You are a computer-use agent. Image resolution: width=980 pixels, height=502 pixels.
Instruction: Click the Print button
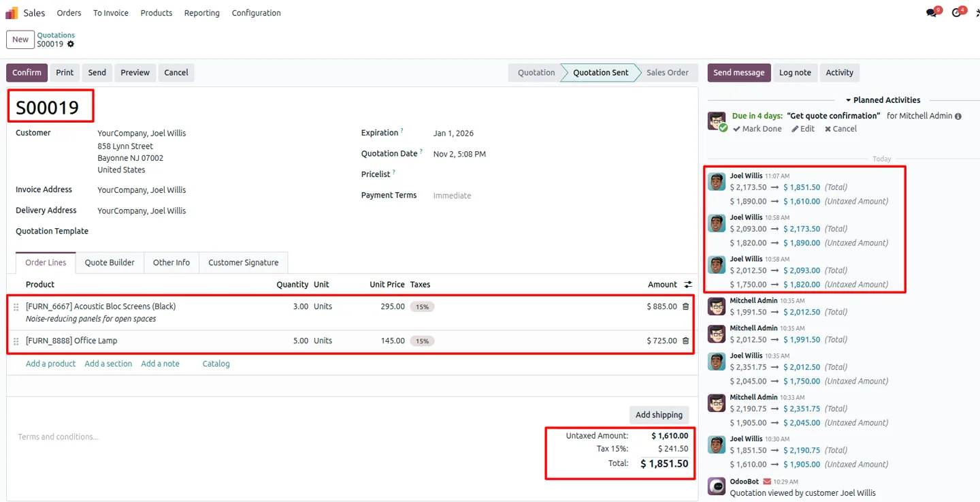click(x=65, y=73)
